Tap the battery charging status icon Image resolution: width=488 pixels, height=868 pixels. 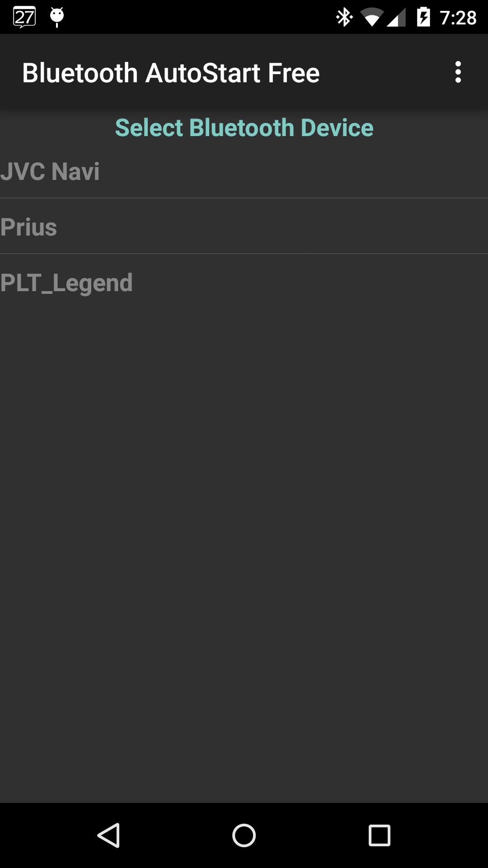tap(423, 17)
